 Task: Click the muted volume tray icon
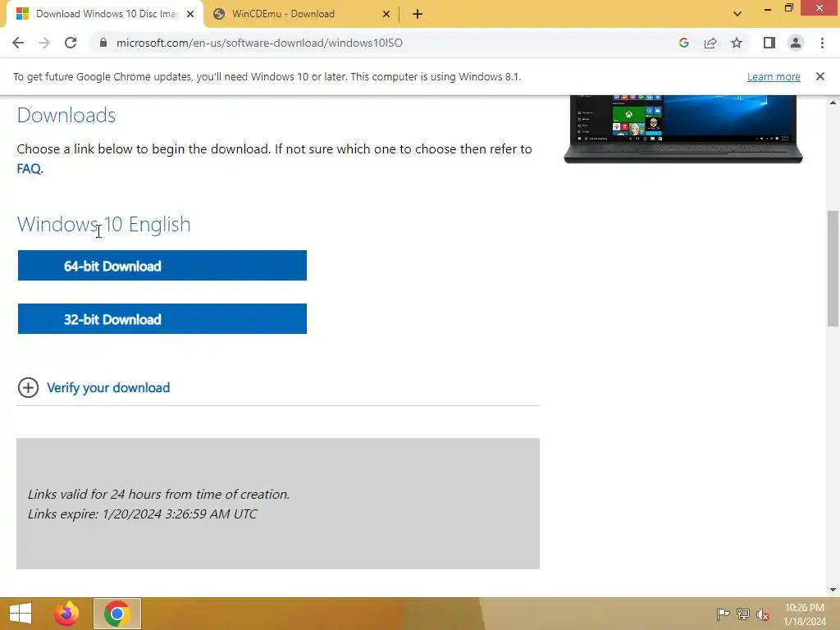(x=763, y=614)
